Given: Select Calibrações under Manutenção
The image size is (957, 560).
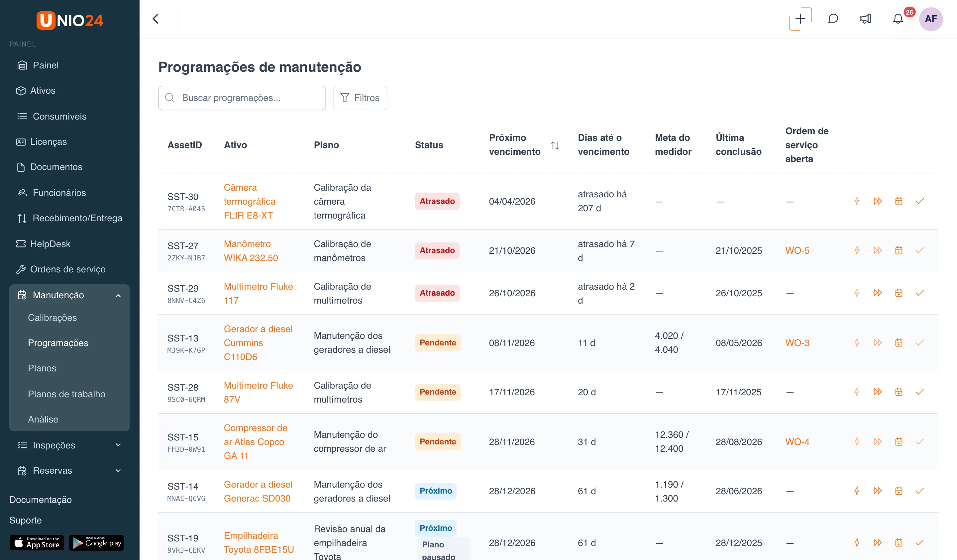Looking at the screenshot, I should click(53, 318).
